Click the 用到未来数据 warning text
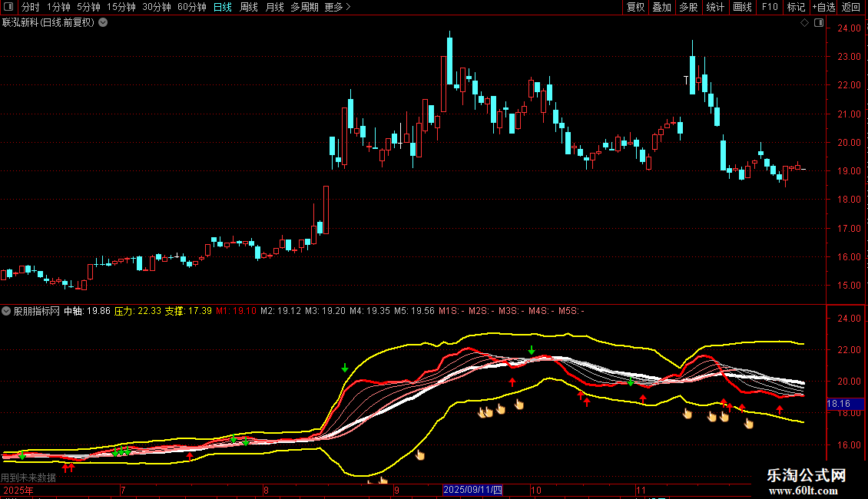The image size is (868, 499). pos(28,478)
